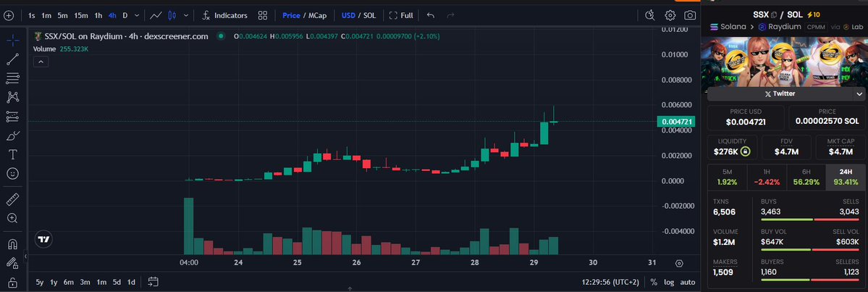Set chart denomination to SOL
Image resolution: width=868 pixels, height=292 pixels.
(369, 15)
